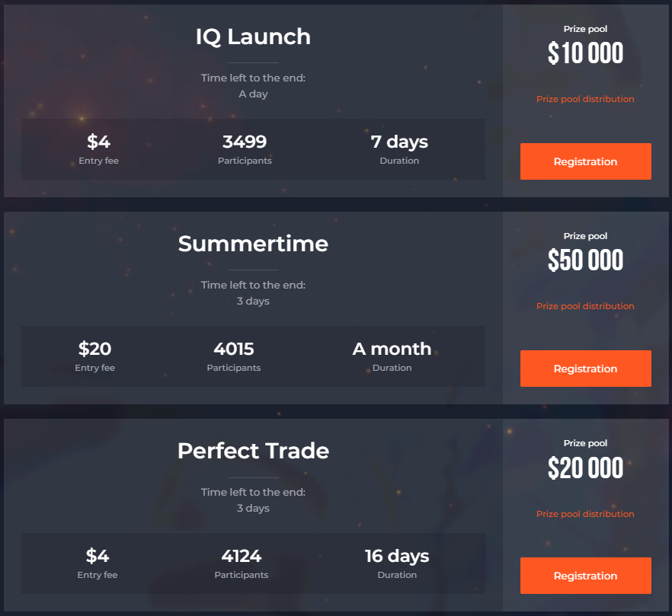Screen dimensions: 672x616
Task: Click the $20 000 prize pool amount
Action: pos(585,468)
